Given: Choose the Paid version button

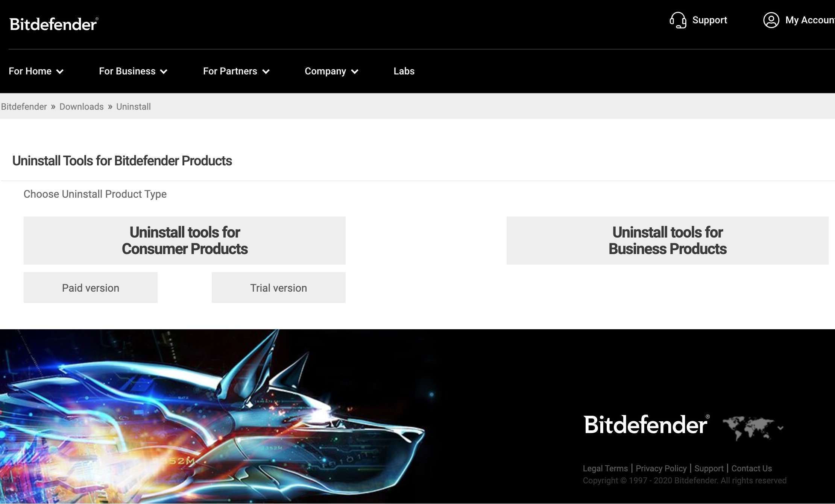Looking at the screenshot, I should click(91, 288).
